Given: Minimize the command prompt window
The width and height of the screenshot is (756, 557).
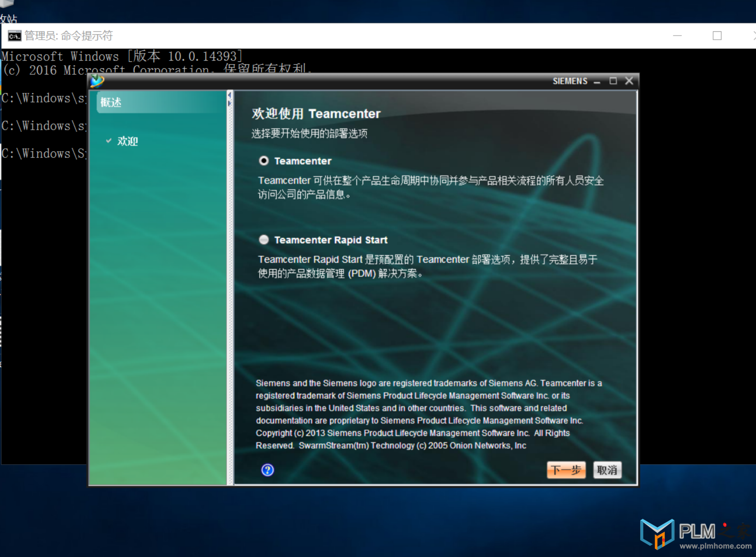Looking at the screenshot, I should [677, 36].
